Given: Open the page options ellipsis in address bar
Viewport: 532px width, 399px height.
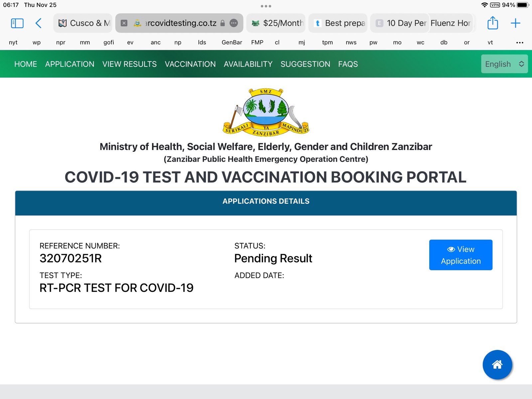Looking at the screenshot, I should (234, 23).
